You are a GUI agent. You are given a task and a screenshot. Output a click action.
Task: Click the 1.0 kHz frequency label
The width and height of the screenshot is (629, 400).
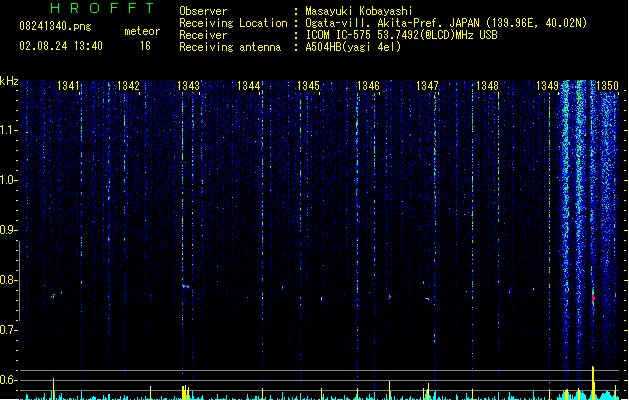(x=8, y=180)
